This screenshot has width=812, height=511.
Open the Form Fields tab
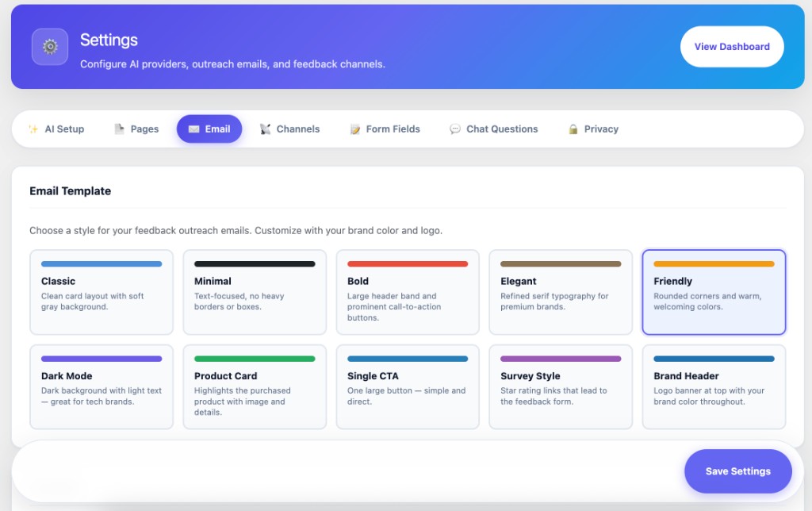coord(385,129)
